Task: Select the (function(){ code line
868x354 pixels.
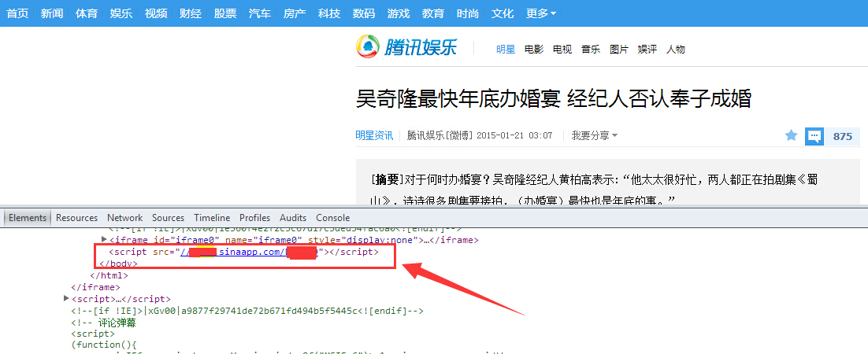Action: tap(103, 345)
